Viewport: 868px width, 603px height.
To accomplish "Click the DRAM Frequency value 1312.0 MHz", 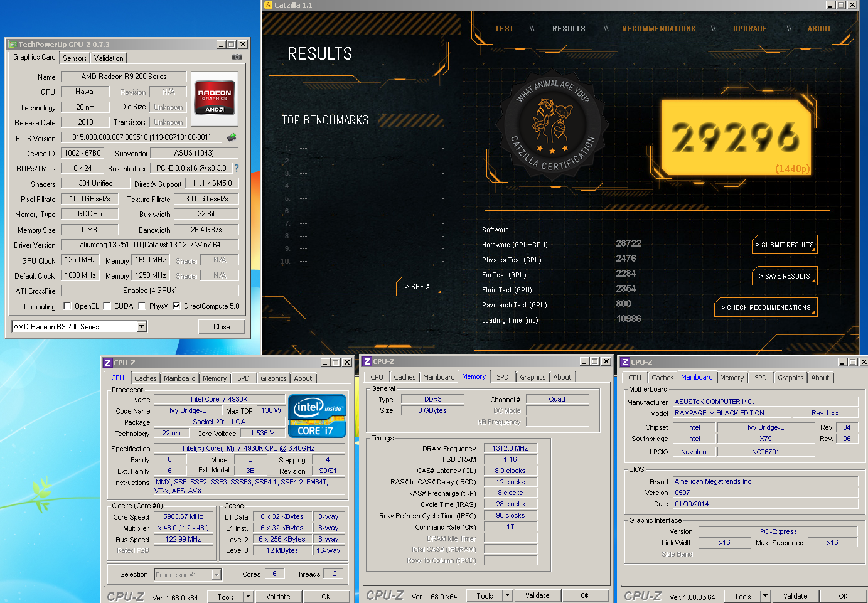I will point(510,448).
